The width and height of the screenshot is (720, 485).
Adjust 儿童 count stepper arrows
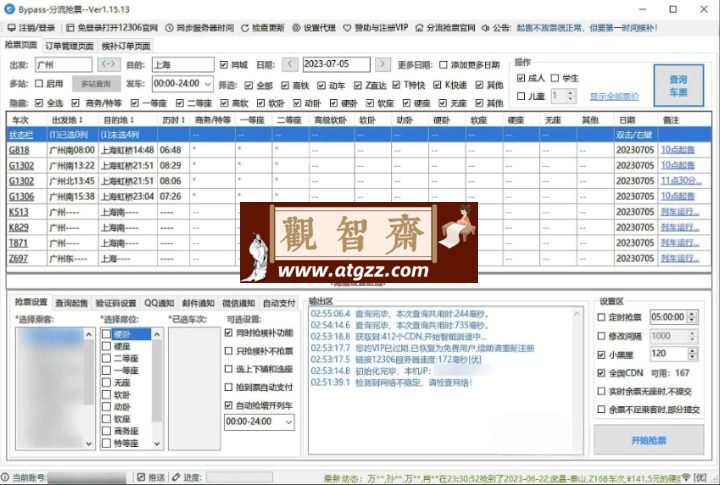pos(570,96)
